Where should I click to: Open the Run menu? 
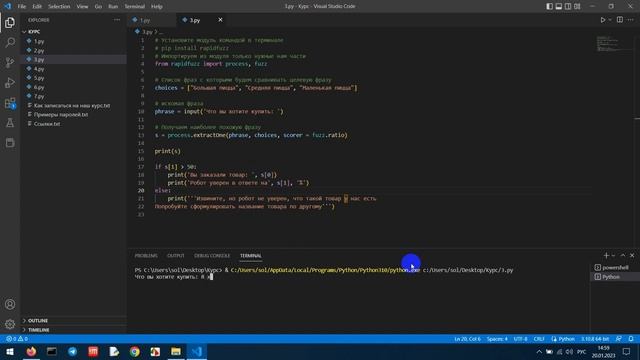[113, 6]
